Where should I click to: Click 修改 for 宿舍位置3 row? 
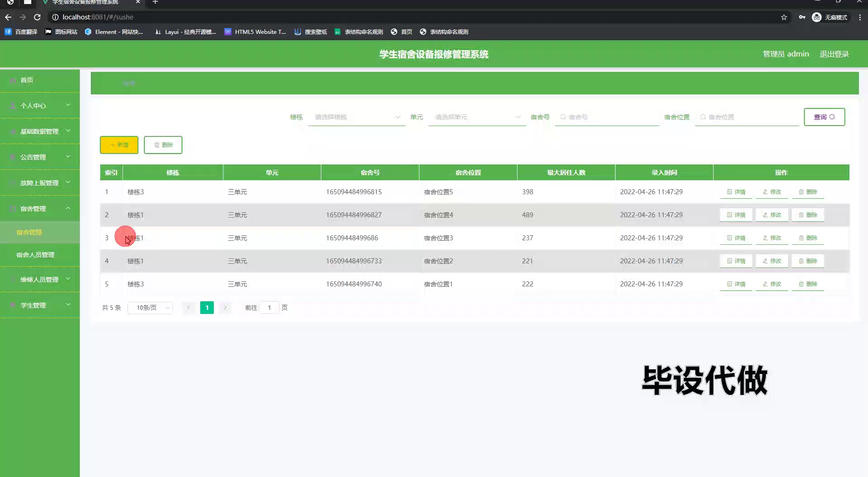[772, 238]
